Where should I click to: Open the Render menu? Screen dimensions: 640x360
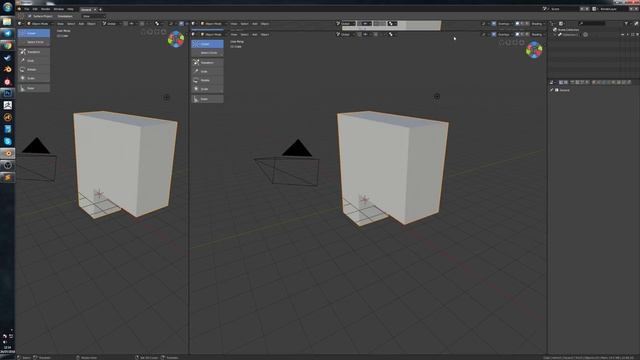pos(45,9)
